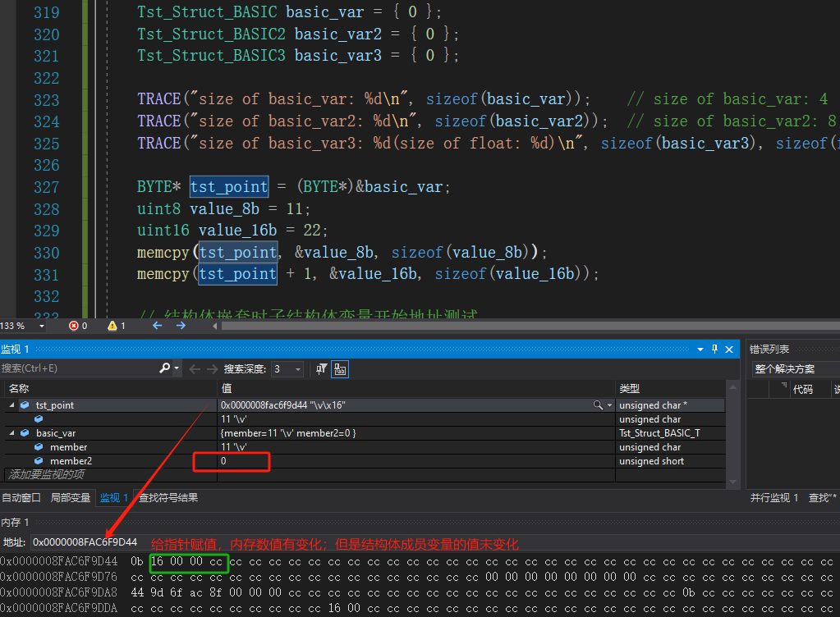
Task: Click the member row value 11 '\v'
Action: (416, 447)
